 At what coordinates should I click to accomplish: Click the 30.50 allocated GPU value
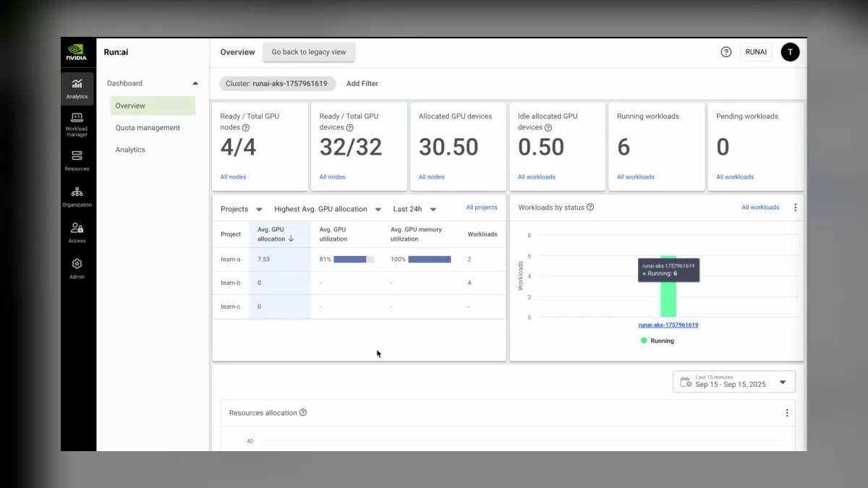[448, 147]
